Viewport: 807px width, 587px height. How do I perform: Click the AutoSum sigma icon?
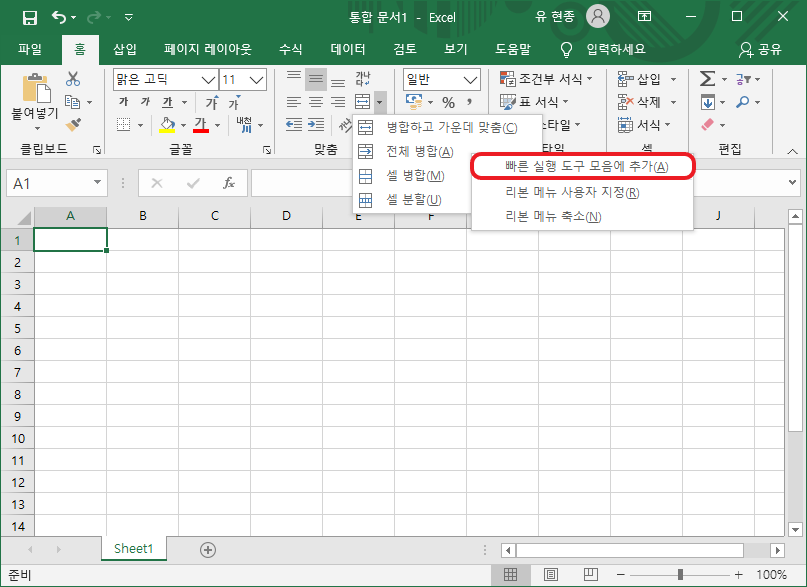tap(708, 79)
